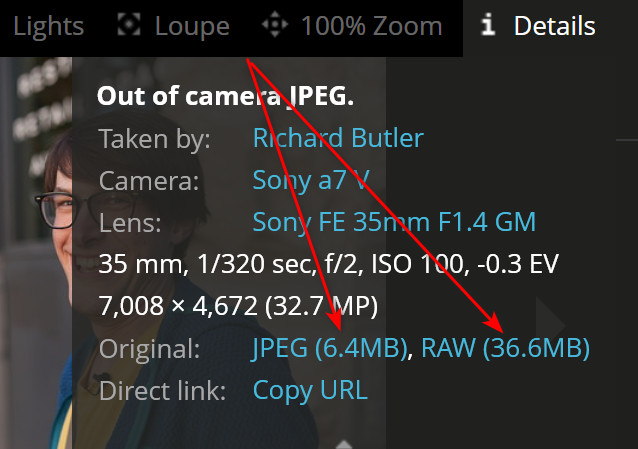Download the RAW (36.6MB) file
The width and height of the screenshot is (638, 449).
[x=505, y=348]
